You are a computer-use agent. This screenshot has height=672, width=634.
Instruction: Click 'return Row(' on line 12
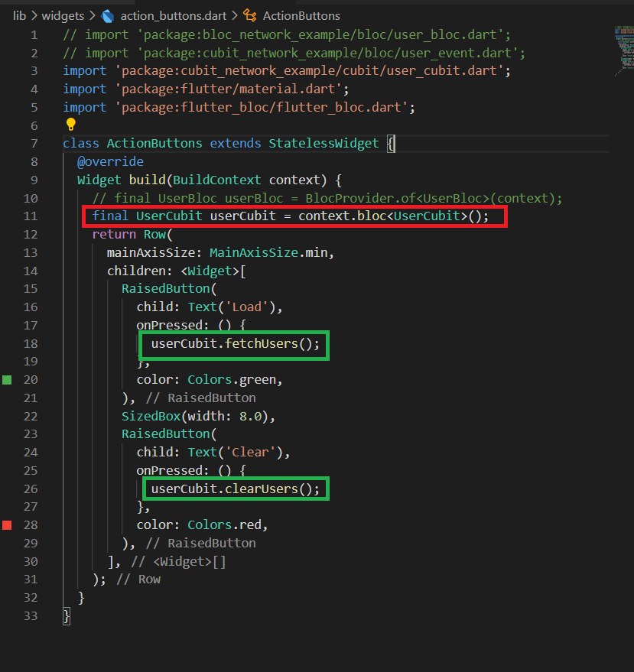click(x=132, y=235)
